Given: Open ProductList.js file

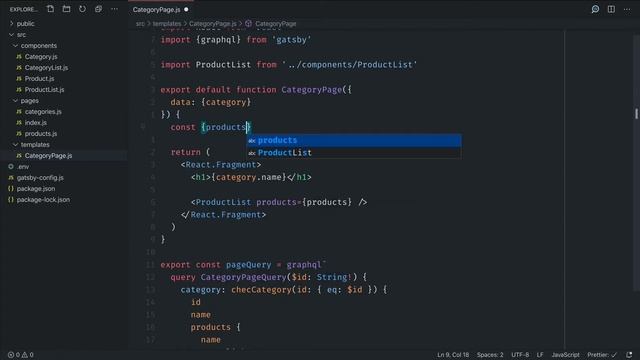Looking at the screenshot, I should [x=44, y=89].
